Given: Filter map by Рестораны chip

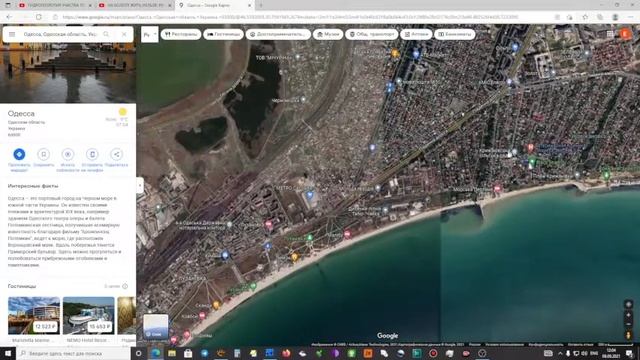Looking at the screenshot, I should [x=181, y=34].
